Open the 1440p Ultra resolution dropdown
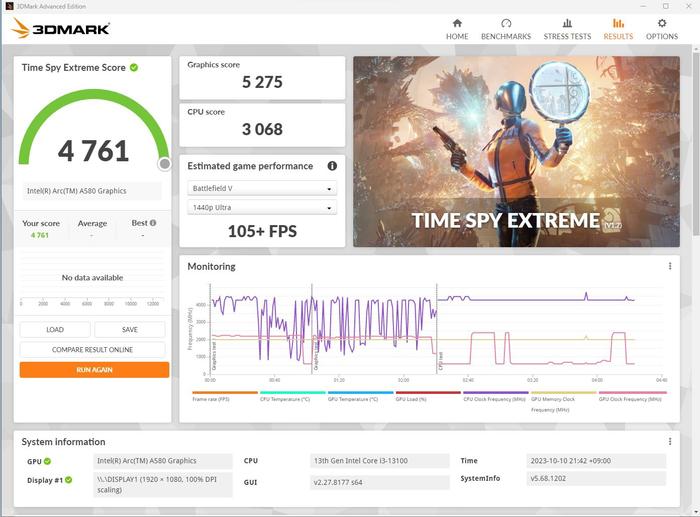 262,208
